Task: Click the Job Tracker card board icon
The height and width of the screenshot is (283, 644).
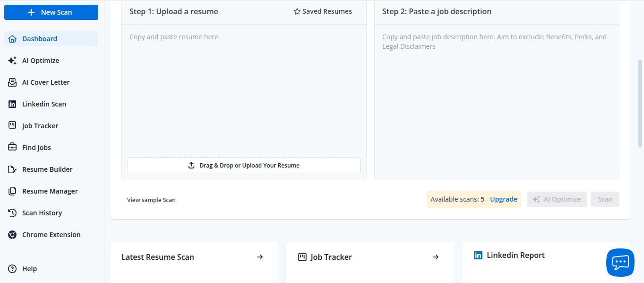Action: pos(302,257)
